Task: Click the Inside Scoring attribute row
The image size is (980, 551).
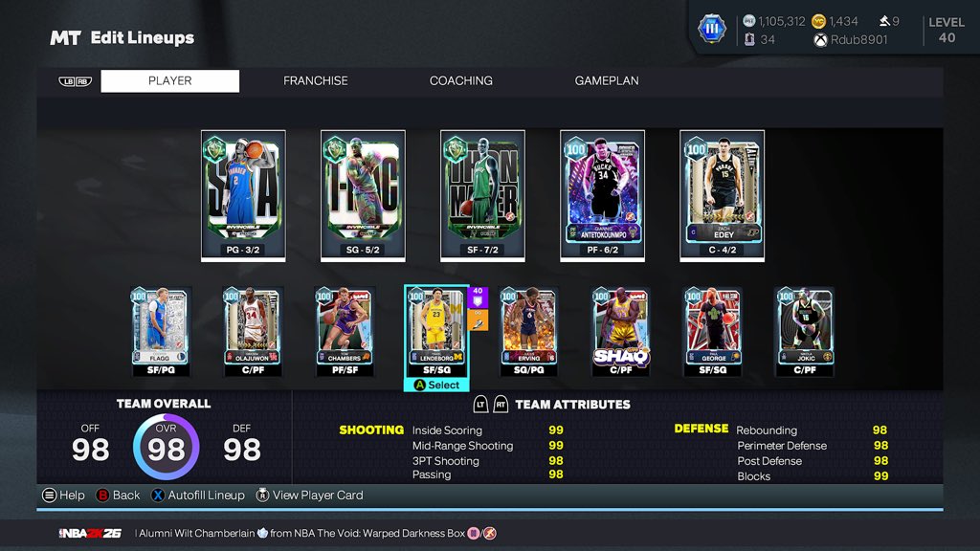Action: [487, 430]
